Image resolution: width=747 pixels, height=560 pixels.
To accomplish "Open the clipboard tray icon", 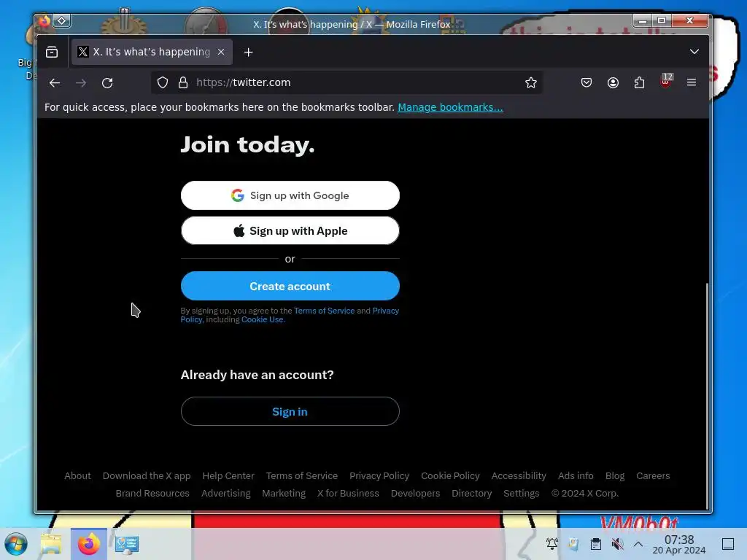I will (595, 543).
